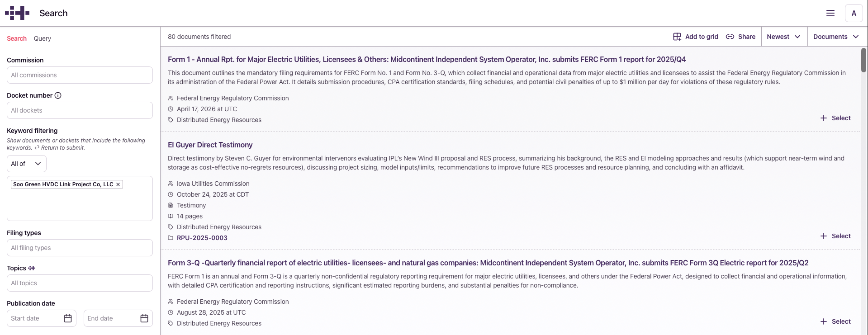This screenshot has height=335, width=868.
Task: Click the April 17, 2026 at UTC date
Action: click(207, 109)
